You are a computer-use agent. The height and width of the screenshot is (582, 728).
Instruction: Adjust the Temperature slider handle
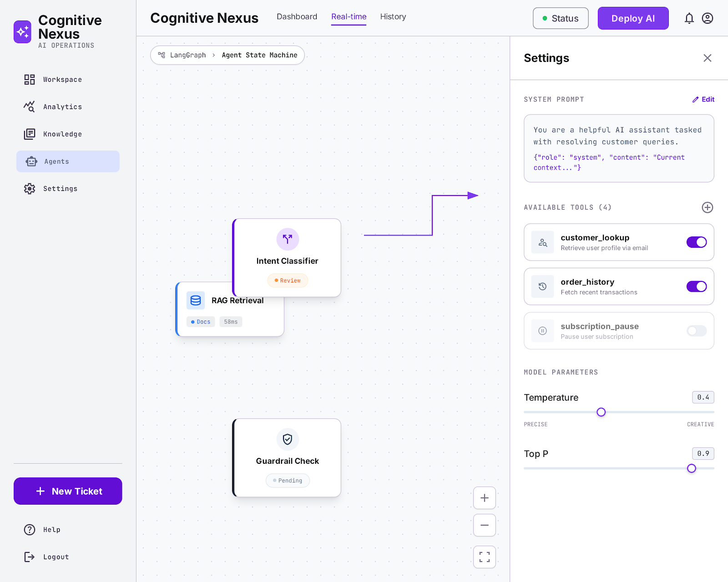[x=601, y=412]
